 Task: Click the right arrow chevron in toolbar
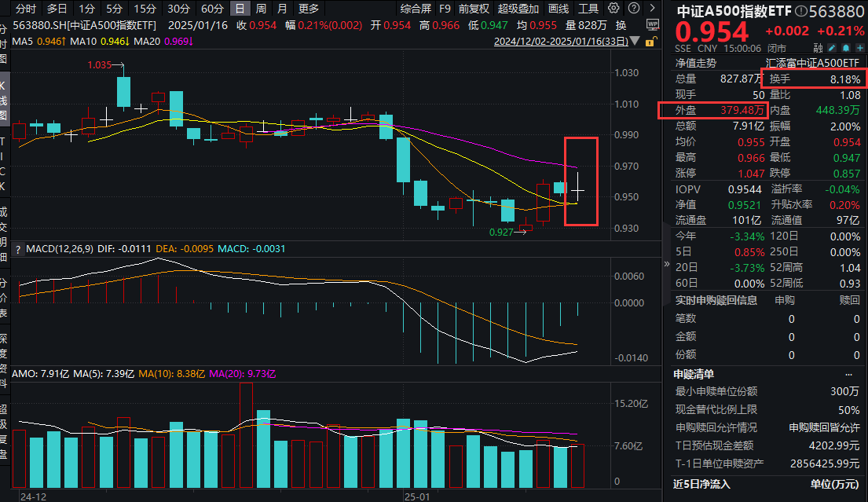click(x=653, y=9)
